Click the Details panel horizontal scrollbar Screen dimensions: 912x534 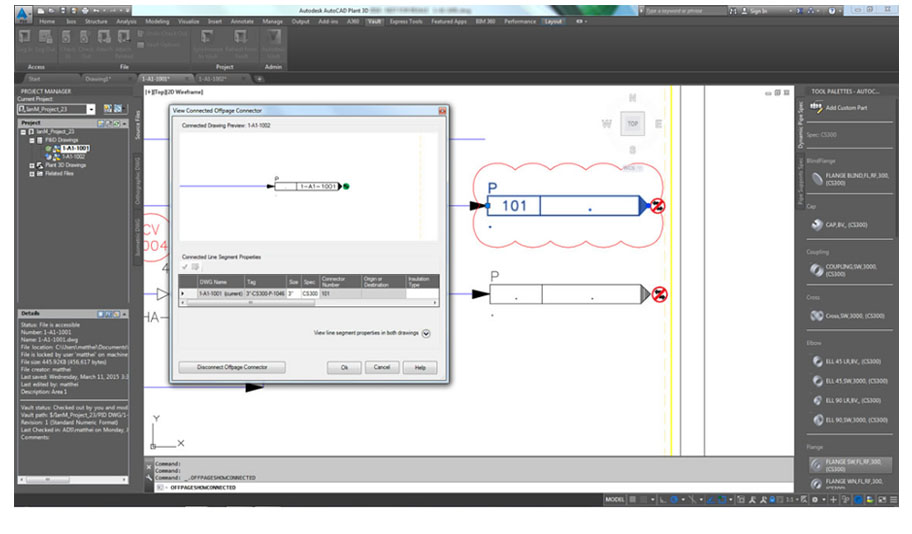point(73,479)
